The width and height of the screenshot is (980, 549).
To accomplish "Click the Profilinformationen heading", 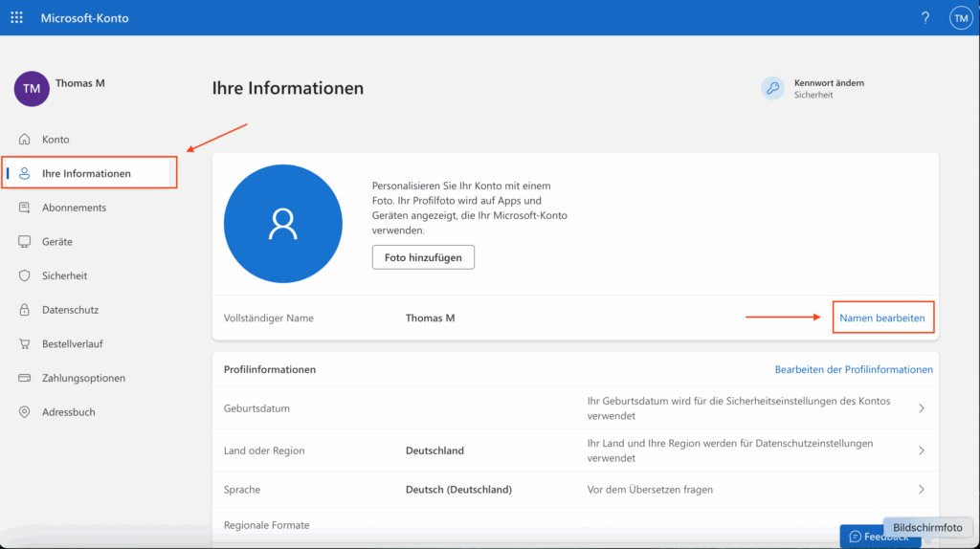I will pyautogui.click(x=269, y=370).
